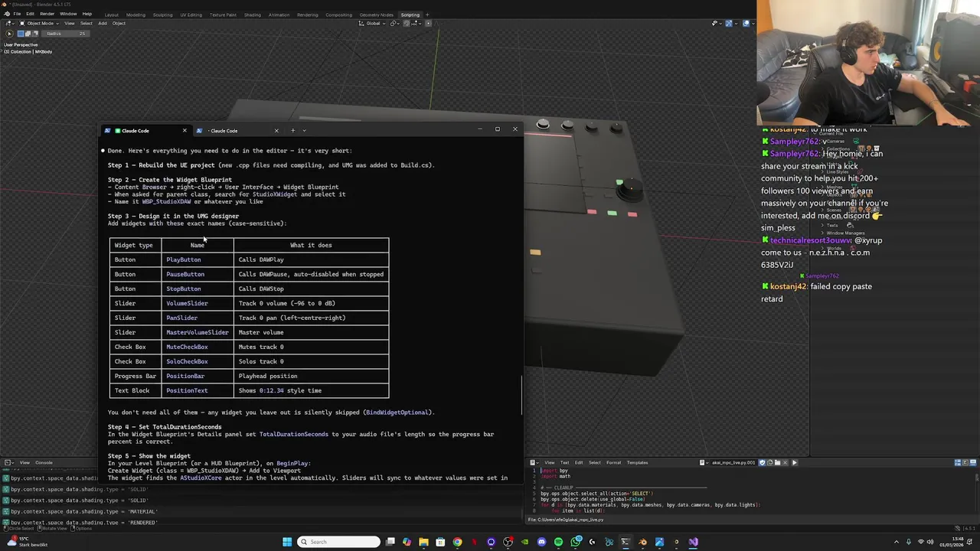The image size is (980, 551).
Task: Open the text editor's editor type dropdown
Action: pyautogui.click(x=534, y=462)
